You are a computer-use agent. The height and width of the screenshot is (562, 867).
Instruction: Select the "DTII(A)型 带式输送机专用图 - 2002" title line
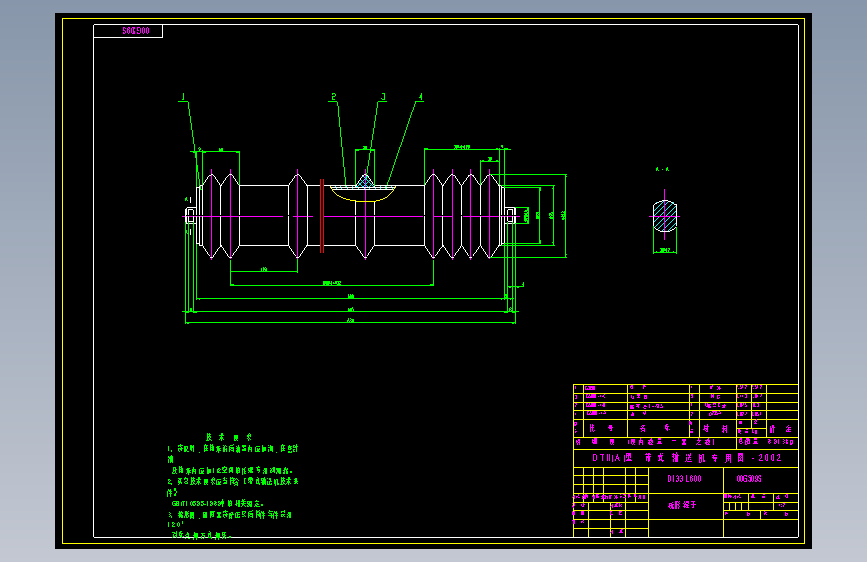tap(687, 458)
